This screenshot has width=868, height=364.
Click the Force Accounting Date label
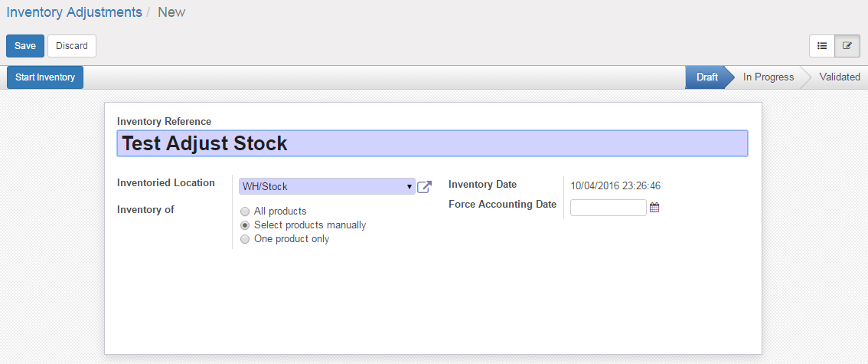(502, 205)
